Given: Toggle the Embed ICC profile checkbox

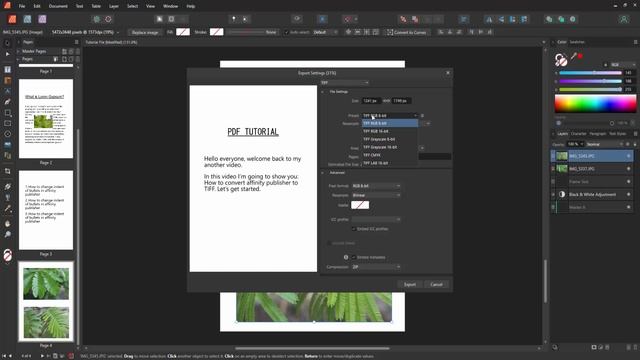Looking at the screenshot, I should click(354, 229).
